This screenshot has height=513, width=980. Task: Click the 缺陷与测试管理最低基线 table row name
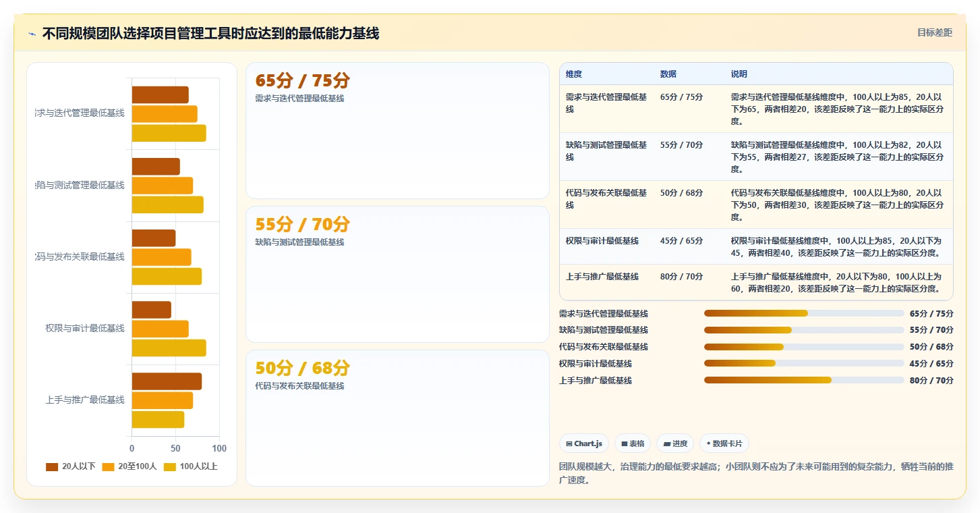pos(606,151)
